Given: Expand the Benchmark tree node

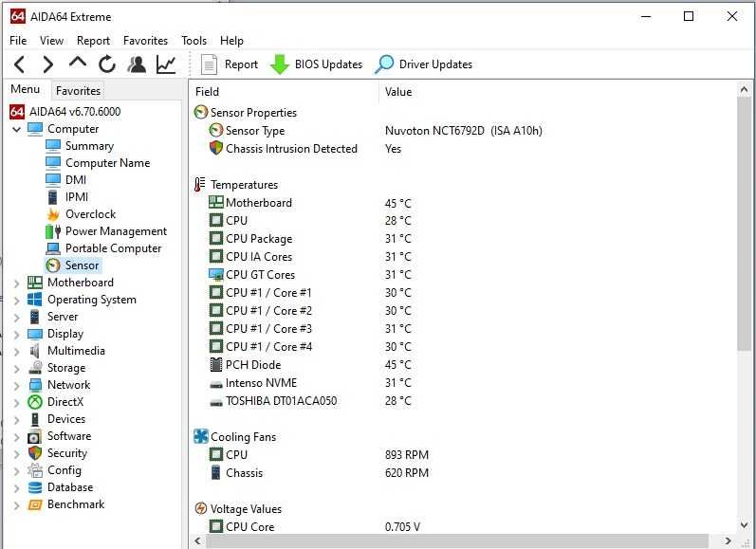Looking at the screenshot, I should (17, 505).
